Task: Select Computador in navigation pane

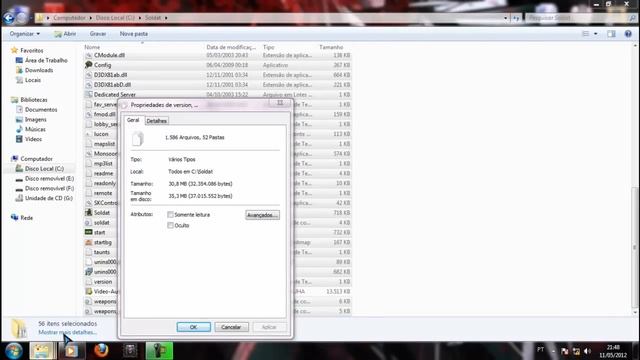Action: (x=36, y=159)
